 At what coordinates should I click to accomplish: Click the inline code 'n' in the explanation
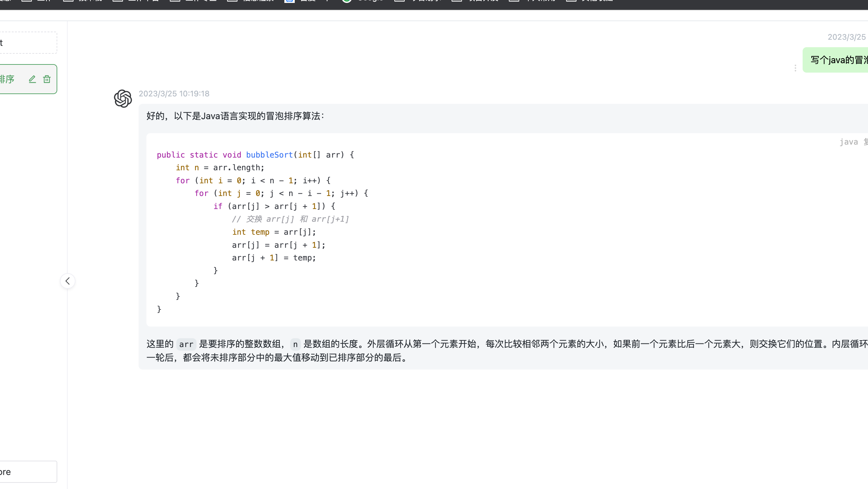click(x=295, y=344)
